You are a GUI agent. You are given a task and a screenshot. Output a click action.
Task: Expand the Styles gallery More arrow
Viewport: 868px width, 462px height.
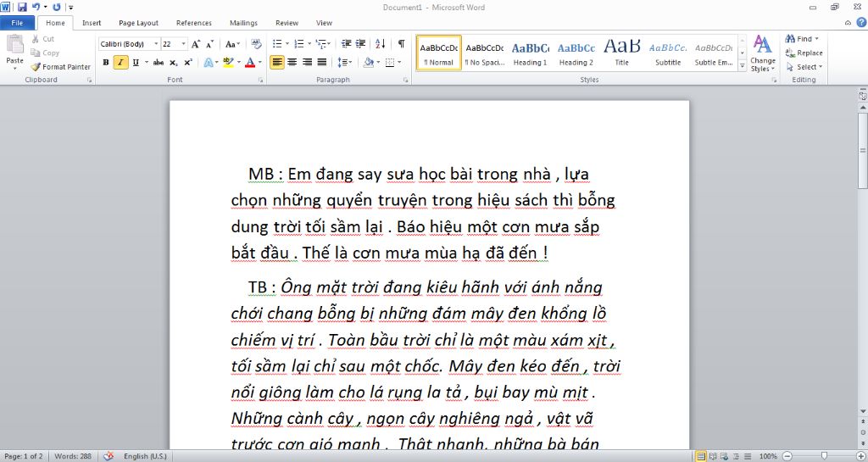(x=743, y=65)
